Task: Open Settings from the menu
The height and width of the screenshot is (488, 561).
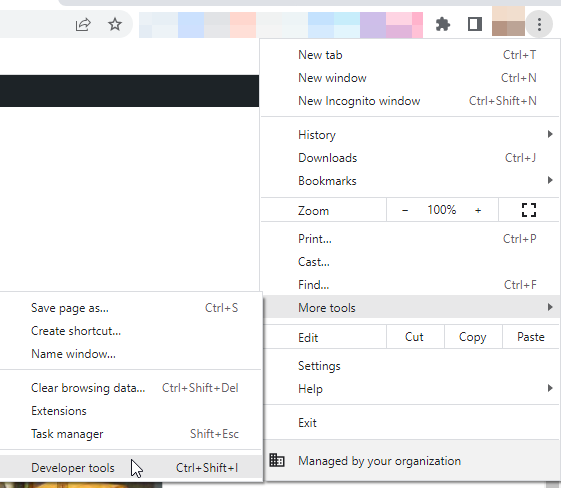Action: tap(411, 366)
